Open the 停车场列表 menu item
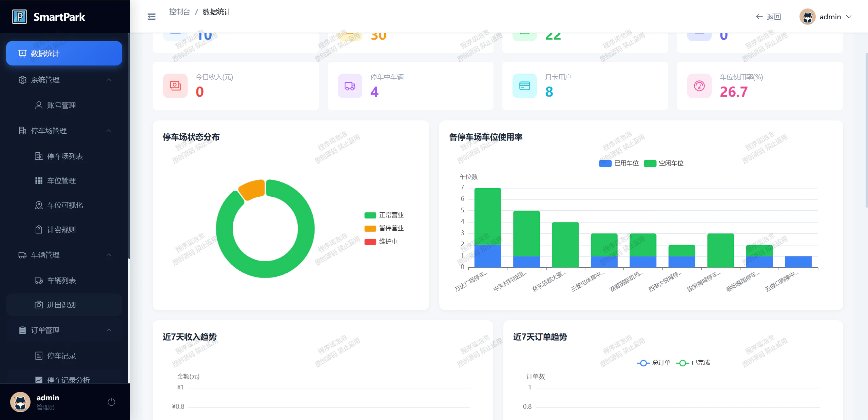This screenshot has height=420, width=868. point(64,156)
